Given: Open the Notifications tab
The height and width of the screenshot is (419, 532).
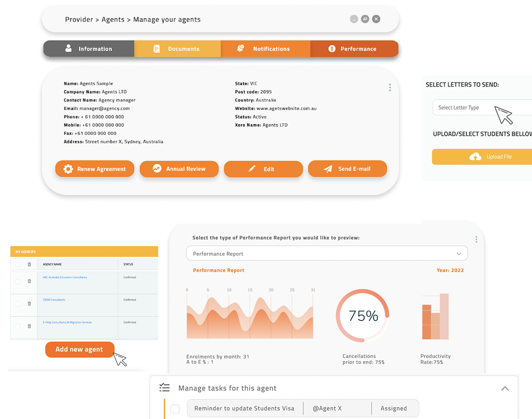Looking at the screenshot, I should pos(265,49).
